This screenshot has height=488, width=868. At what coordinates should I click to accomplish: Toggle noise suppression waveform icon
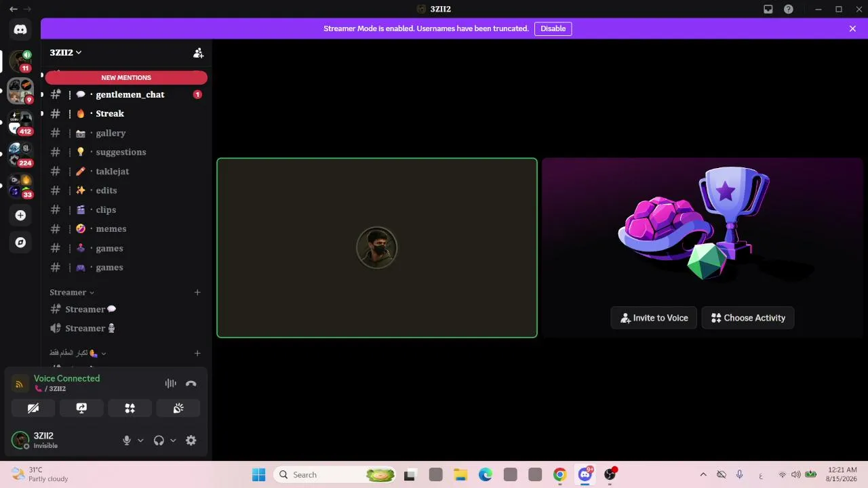pyautogui.click(x=171, y=383)
